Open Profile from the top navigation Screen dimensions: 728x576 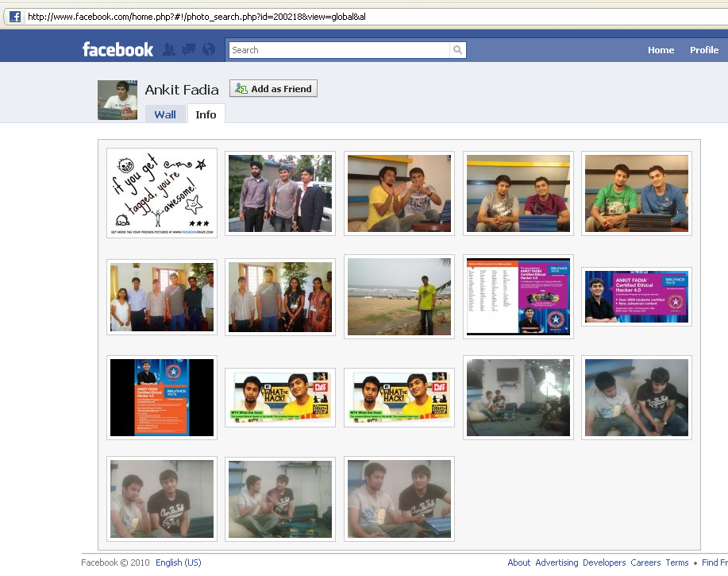point(703,50)
